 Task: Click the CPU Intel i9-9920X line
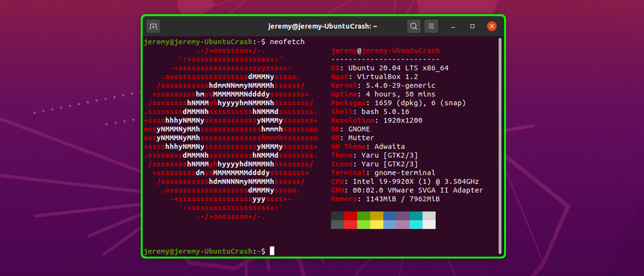[405, 182]
